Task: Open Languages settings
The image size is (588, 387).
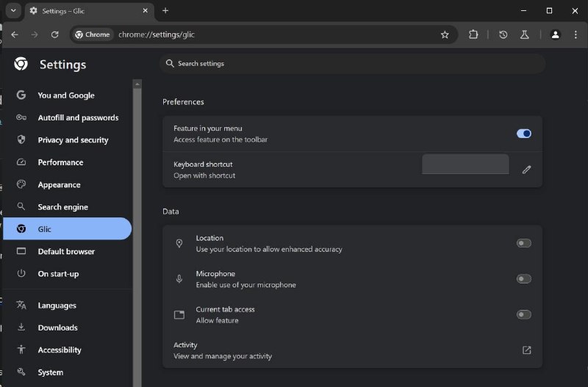Action: tap(68, 305)
